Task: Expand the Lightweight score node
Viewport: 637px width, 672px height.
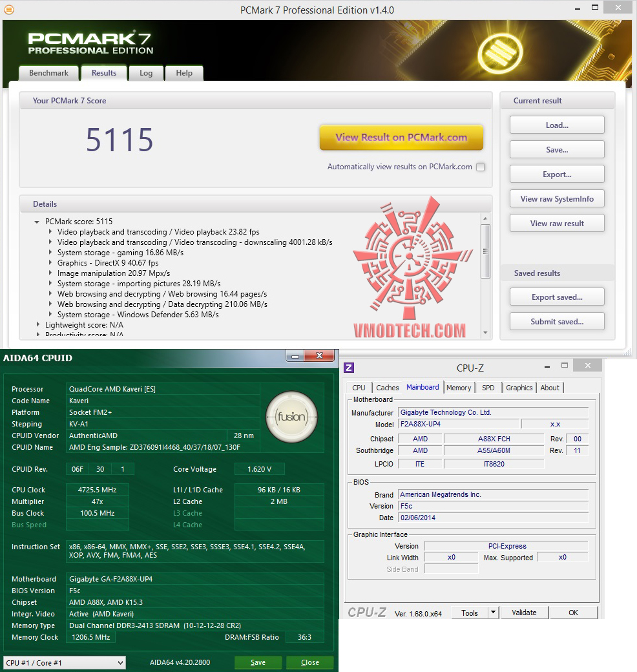Action: click(x=37, y=325)
